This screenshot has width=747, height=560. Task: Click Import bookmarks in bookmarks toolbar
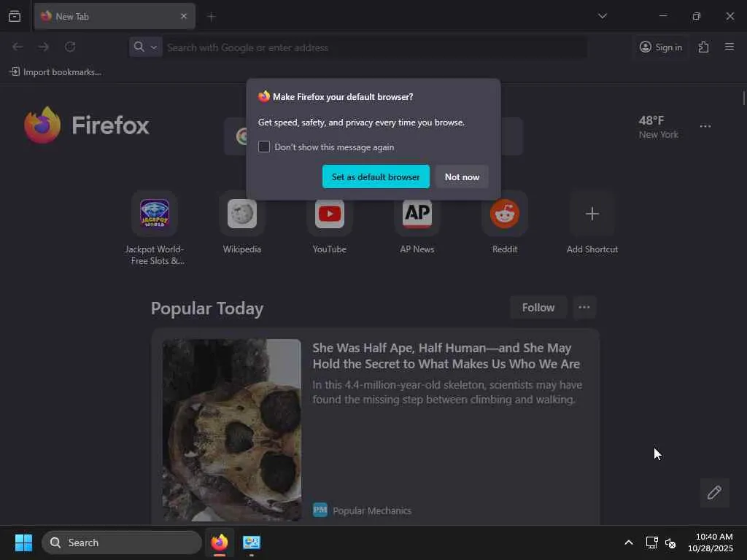(x=55, y=72)
